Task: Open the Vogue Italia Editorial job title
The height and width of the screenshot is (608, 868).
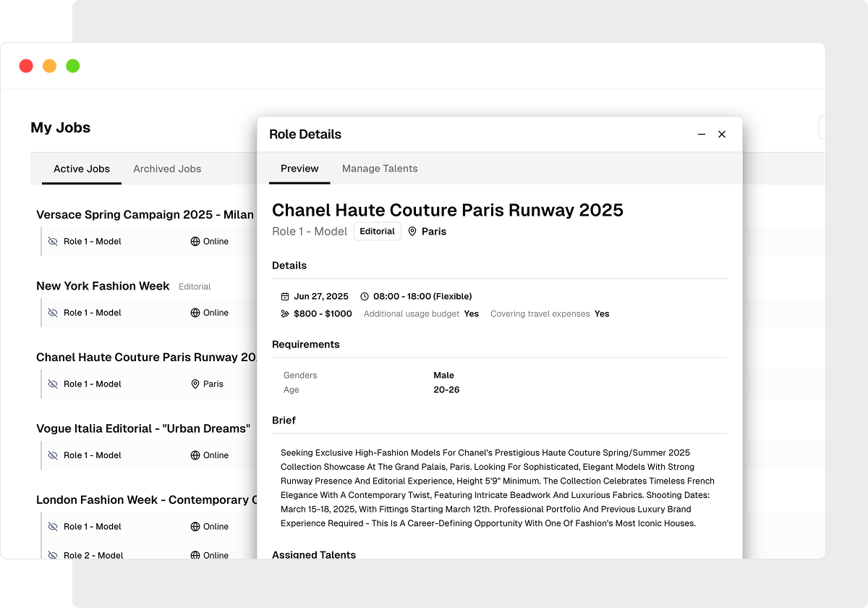Action: coord(143,428)
